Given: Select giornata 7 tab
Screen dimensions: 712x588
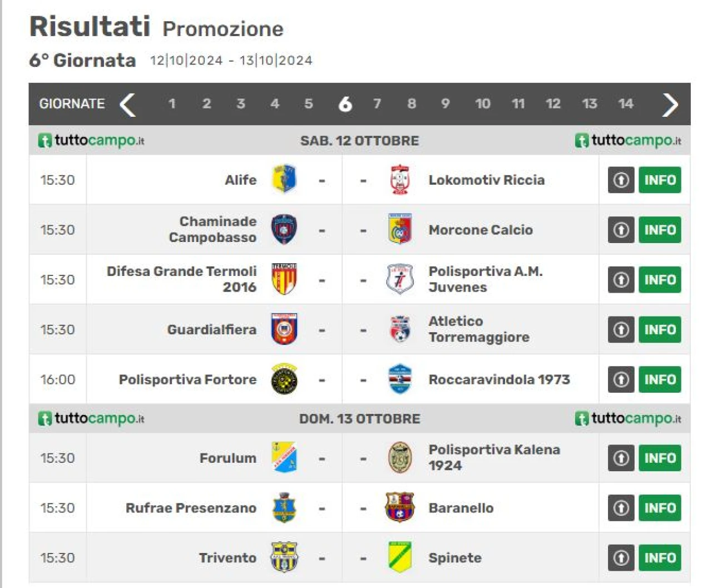Looking at the screenshot, I should click(x=377, y=103).
